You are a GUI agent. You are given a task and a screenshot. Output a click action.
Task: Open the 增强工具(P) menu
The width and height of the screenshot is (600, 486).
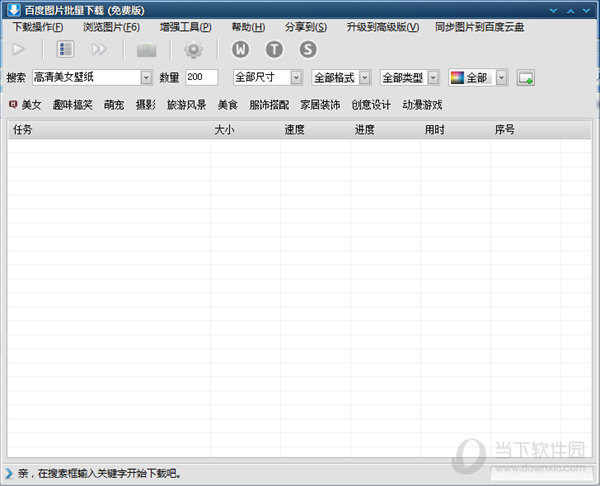point(186,27)
